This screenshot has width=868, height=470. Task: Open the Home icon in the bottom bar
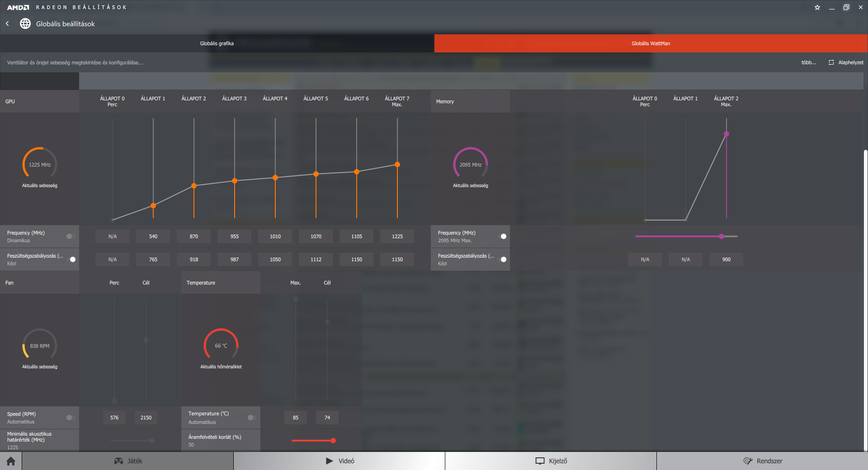click(11, 461)
